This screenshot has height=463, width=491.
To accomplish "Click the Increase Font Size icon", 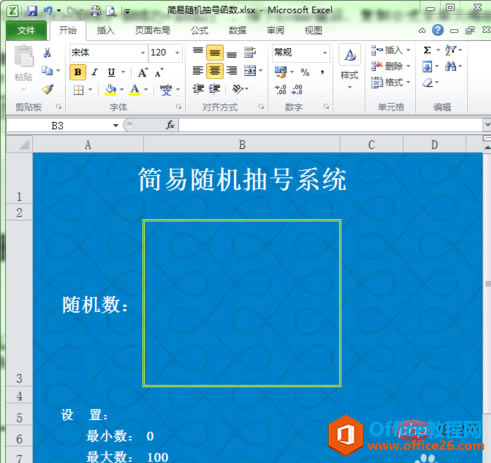I will 143,72.
